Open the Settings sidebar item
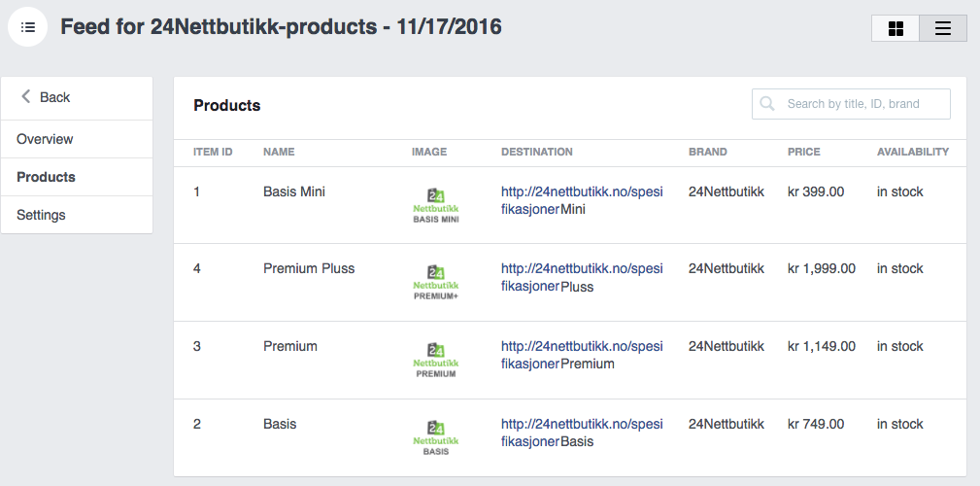980x486 pixels. click(x=77, y=215)
